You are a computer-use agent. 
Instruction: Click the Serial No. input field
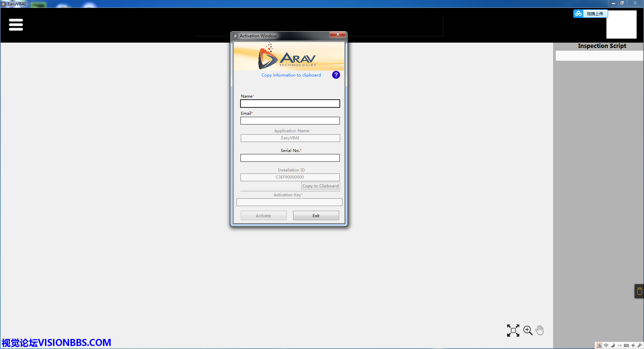290,158
